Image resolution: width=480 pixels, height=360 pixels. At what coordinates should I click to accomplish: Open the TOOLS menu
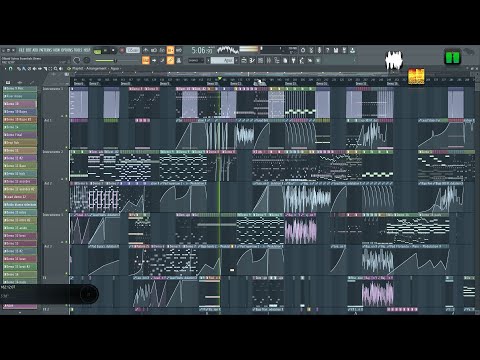point(78,50)
